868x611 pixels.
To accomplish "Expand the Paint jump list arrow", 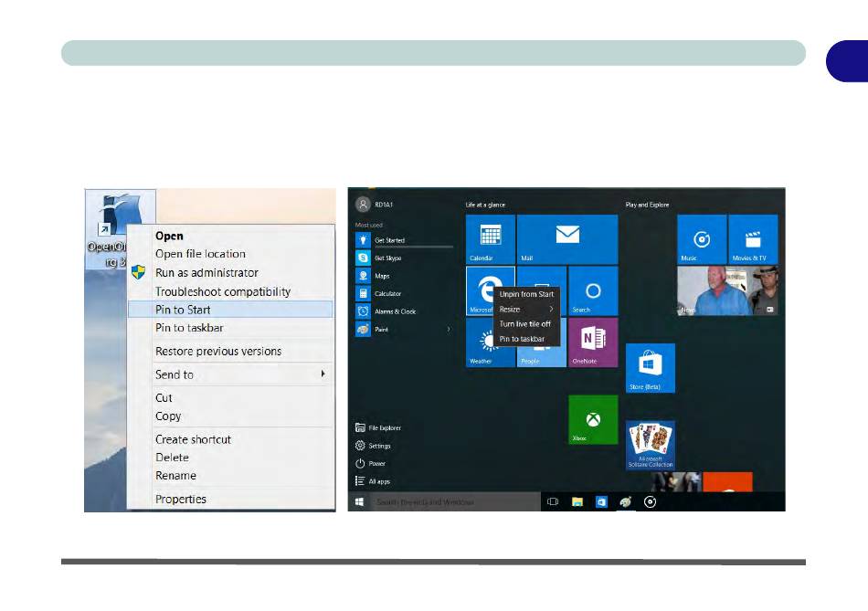I will tap(449, 330).
